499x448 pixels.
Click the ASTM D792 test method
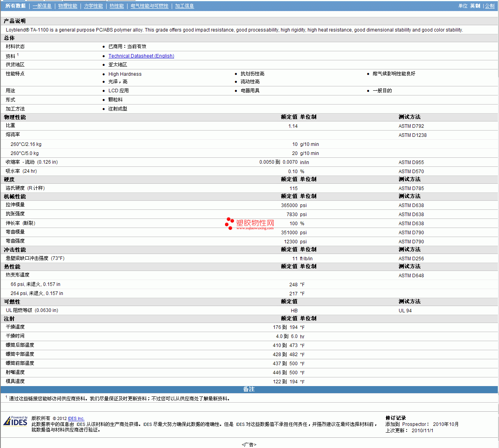coord(411,126)
